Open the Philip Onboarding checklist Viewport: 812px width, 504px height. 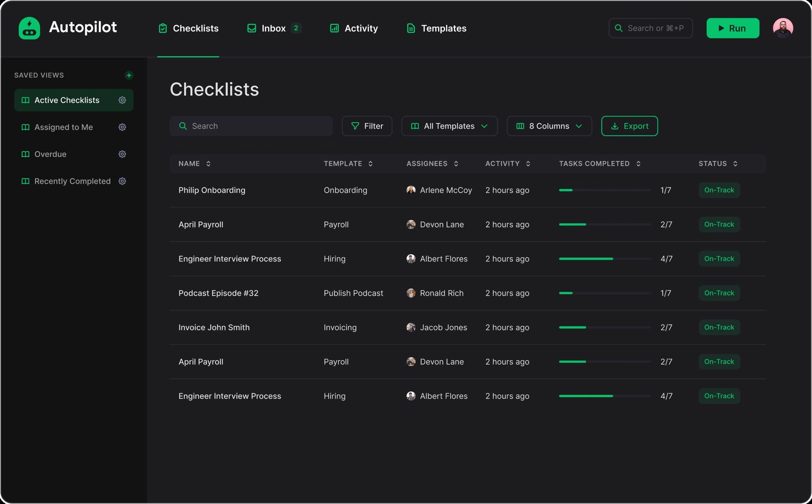pos(212,190)
